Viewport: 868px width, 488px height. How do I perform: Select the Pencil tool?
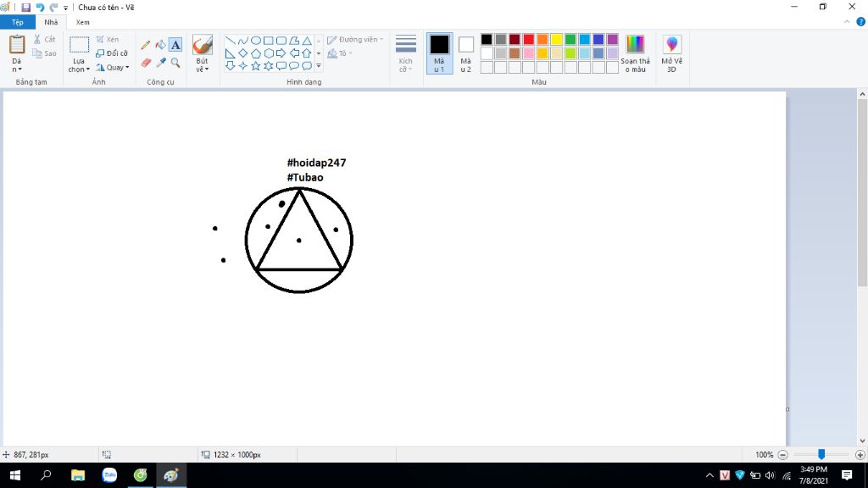(146, 46)
